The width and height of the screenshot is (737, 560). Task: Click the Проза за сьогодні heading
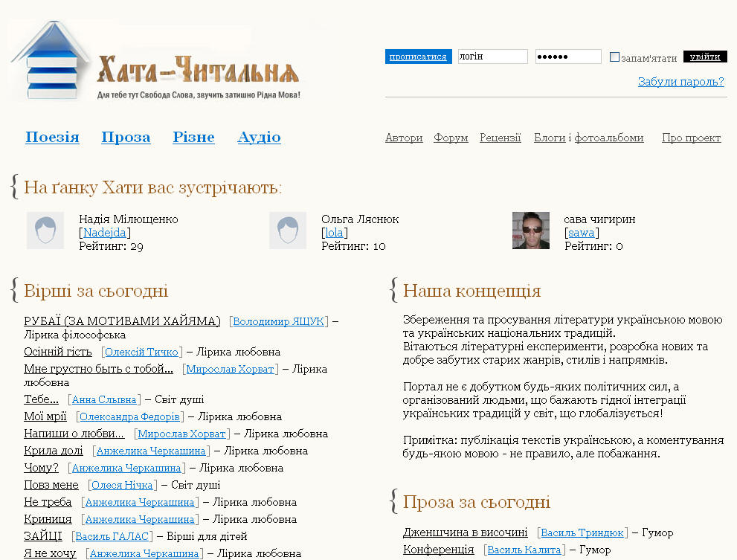coord(477,502)
